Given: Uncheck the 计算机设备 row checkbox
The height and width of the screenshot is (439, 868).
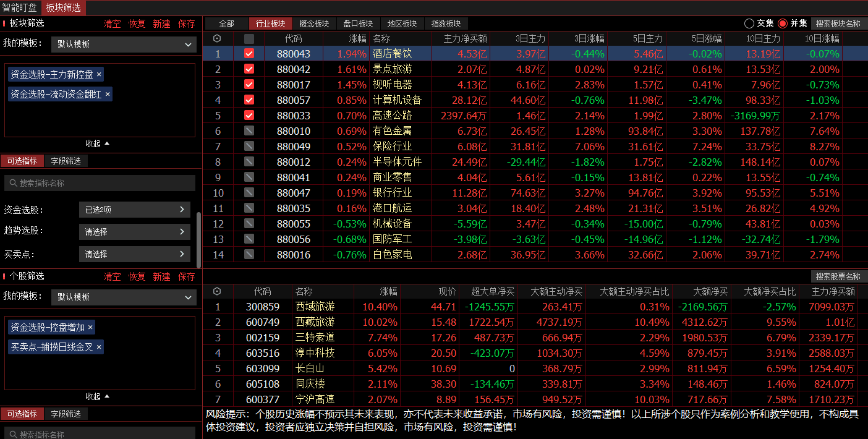Looking at the screenshot, I should (x=249, y=100).
